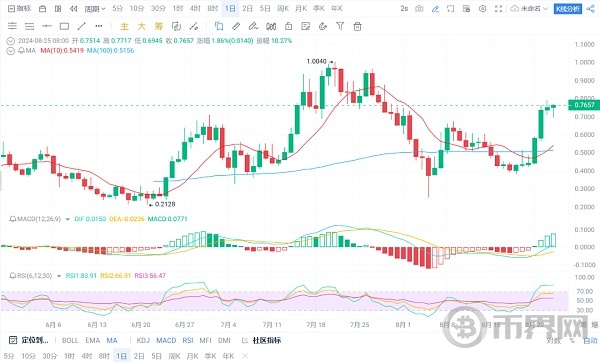
Task: Select the freehand brush tool
Action: (253, 26)
